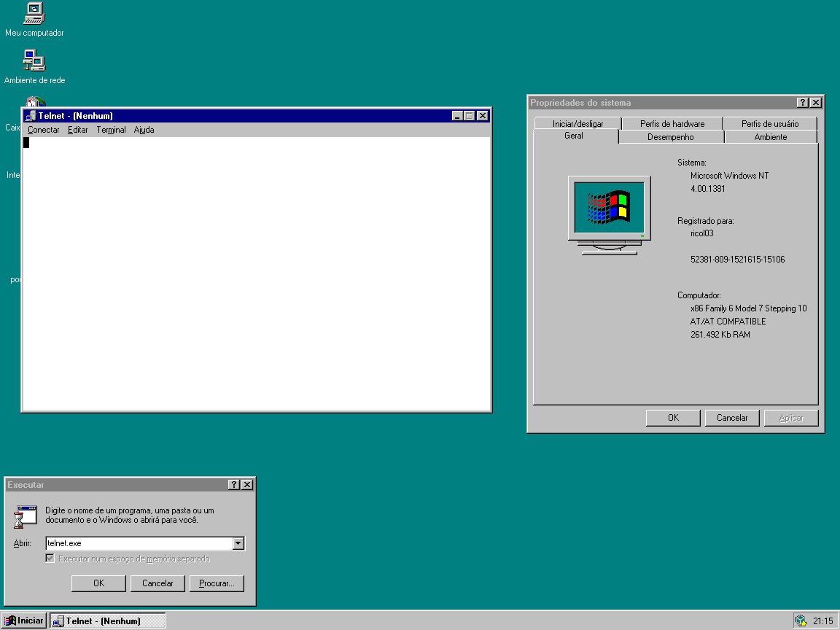This screenshot has height=630, width=840.
Task: Open the Meu computador desktop icon
Action: (x=34, y=20)
